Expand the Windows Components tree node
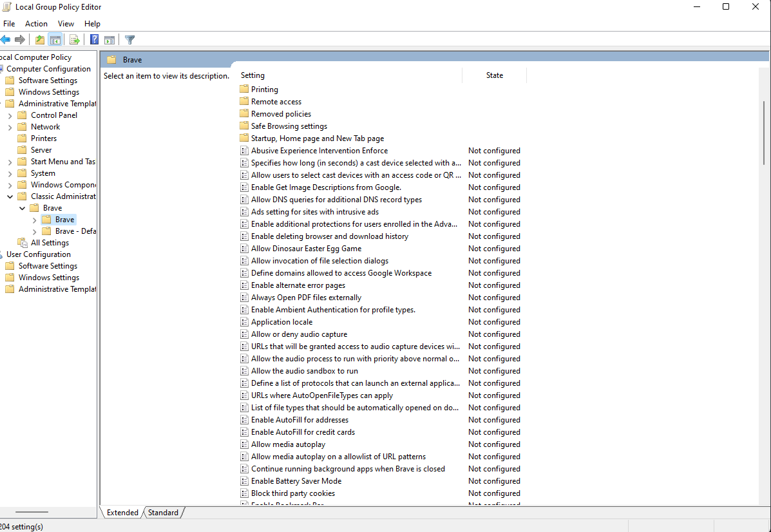771x532 pixels. coord(10,185)
